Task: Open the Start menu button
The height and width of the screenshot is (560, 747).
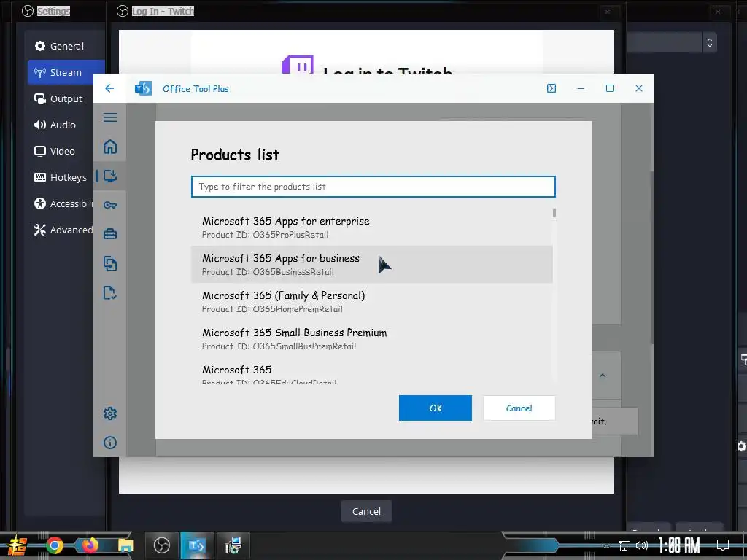Action: tap(17, 545)
